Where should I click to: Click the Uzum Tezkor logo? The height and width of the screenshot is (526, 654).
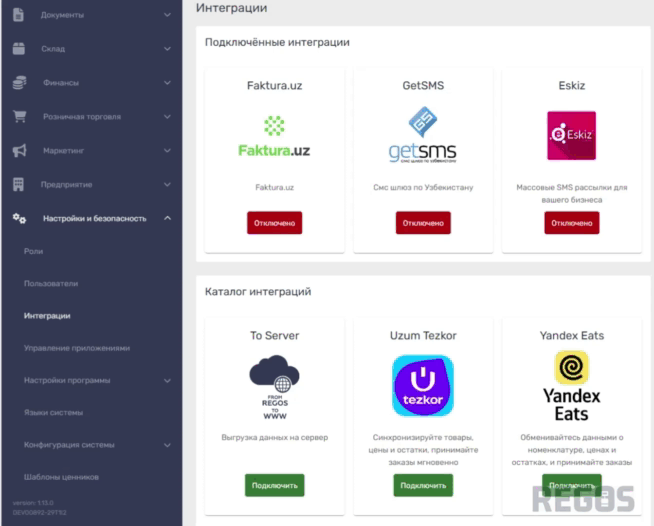pos(422,385)
